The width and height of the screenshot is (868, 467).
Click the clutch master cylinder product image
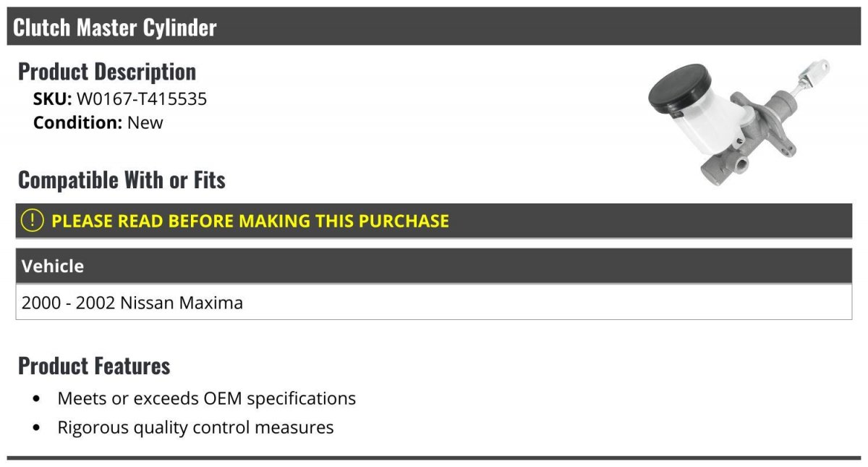(738, 123)
